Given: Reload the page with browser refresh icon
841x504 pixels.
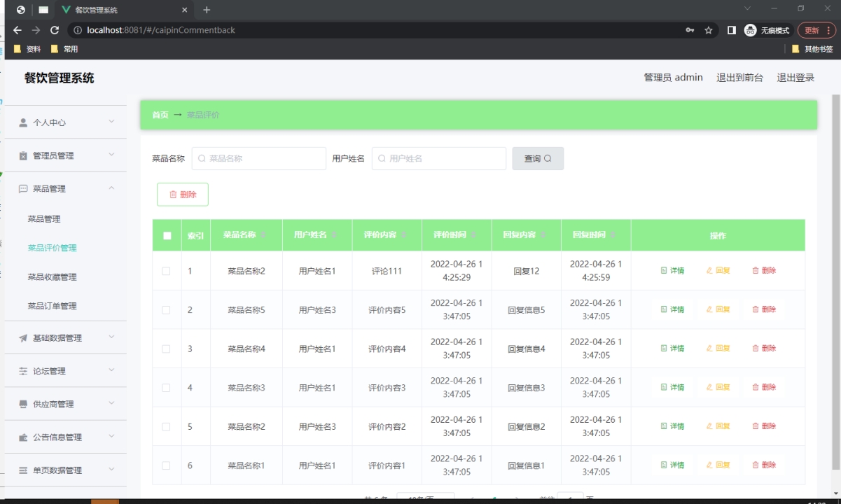Looking at the screenshot, I should (55, 30).
